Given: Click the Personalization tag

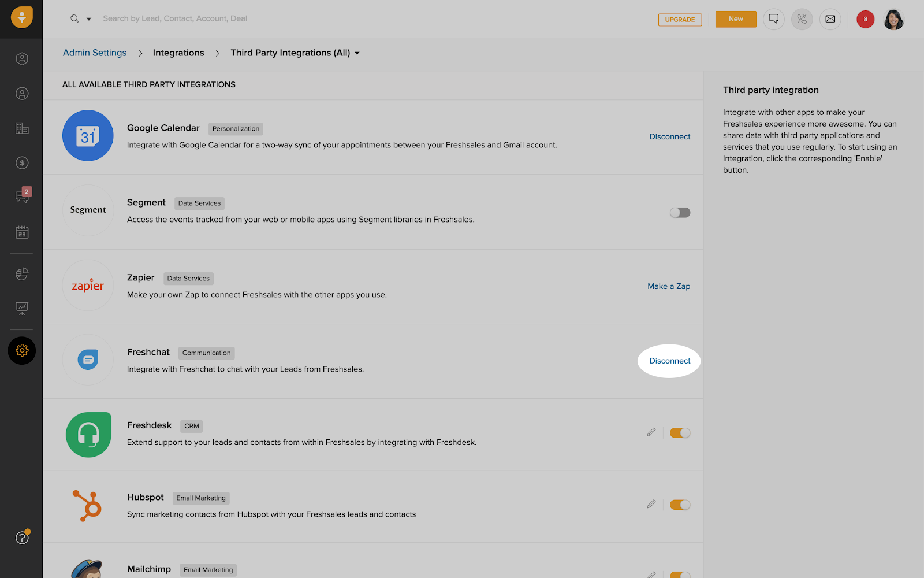Looking at the screenshot, I should [236, 129].
